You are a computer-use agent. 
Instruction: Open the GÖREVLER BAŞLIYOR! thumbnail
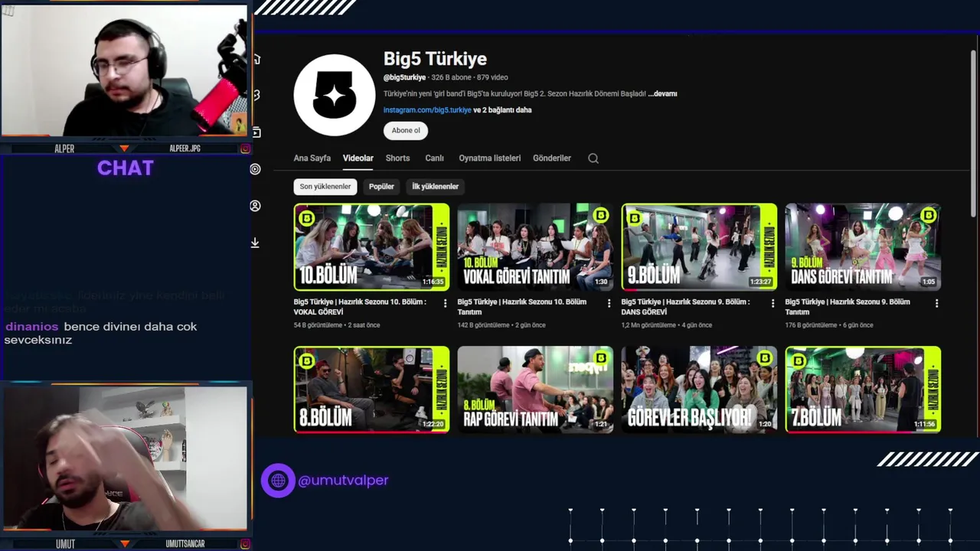pos(699,390)
